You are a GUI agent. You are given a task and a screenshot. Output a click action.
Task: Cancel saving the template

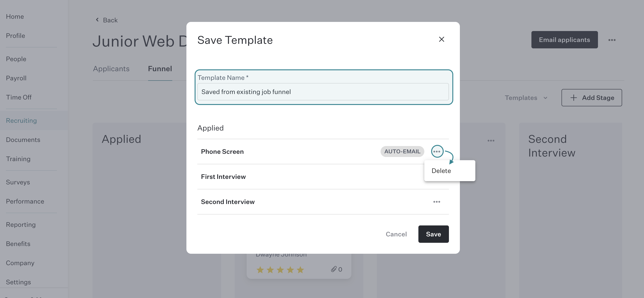(x=396, y=234)
